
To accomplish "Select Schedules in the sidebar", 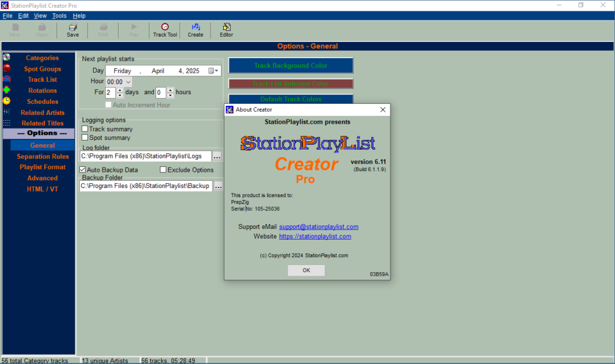I will pos(43,101).
